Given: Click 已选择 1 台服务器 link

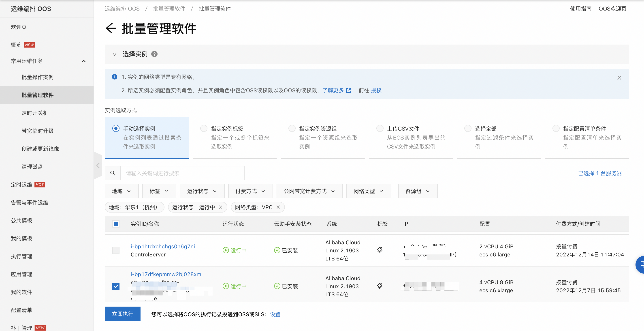Looking at the screenshot, I should tap(600, 173).
